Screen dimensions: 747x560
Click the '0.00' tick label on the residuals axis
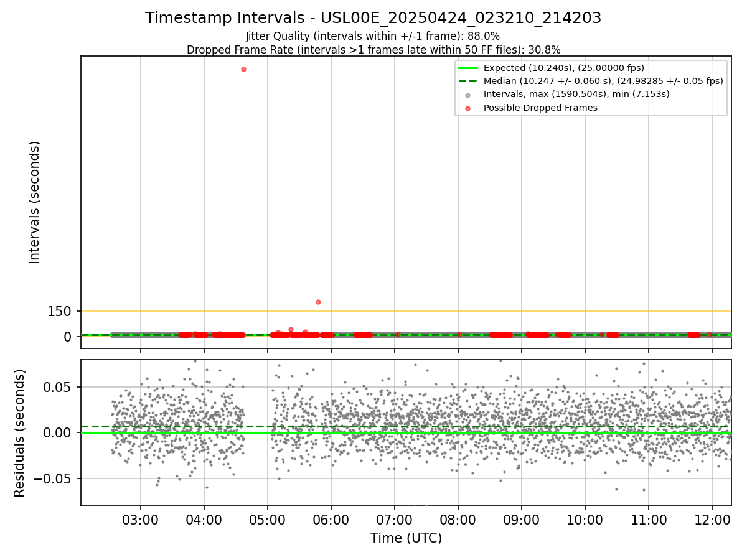click(x=59, y=433)
